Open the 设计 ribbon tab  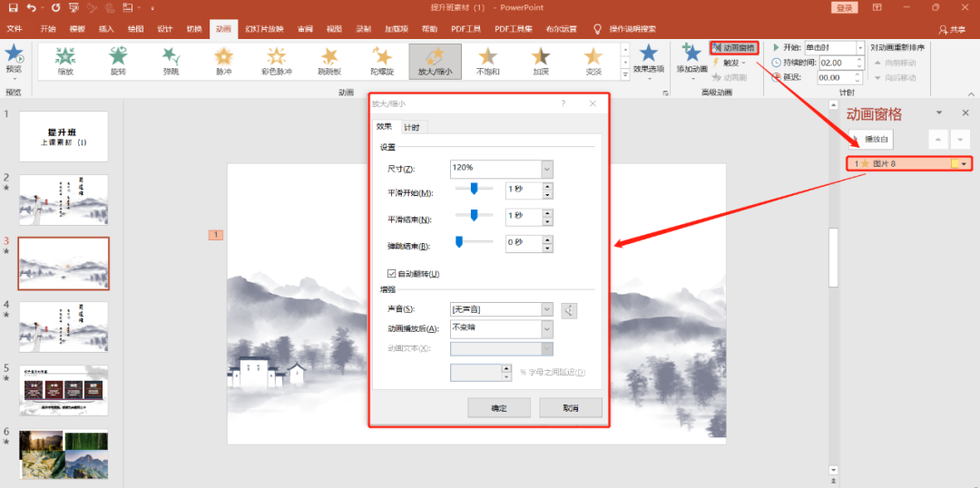165,29
